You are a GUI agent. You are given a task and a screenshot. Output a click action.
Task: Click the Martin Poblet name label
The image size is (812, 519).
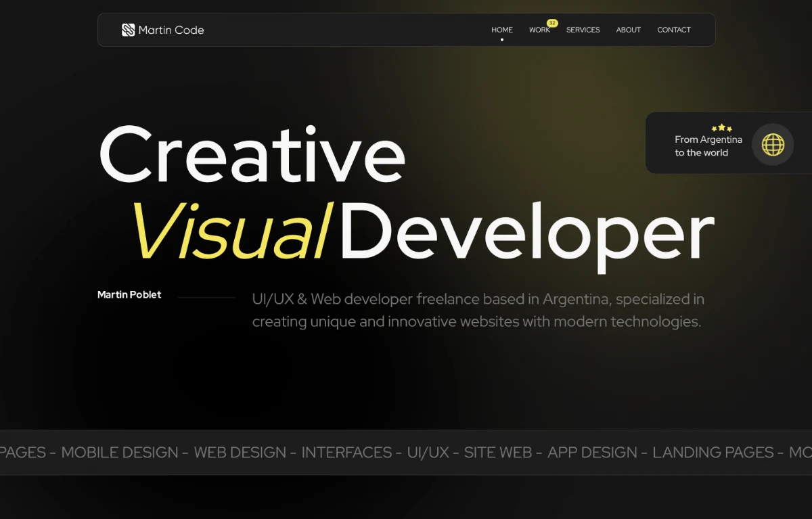tap(129, 295)
